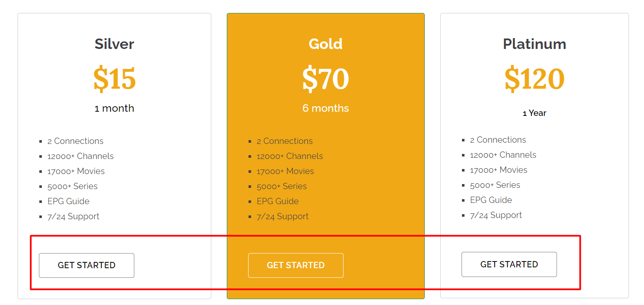Select EPG Guide on the Gold plan
Viewport: 644px width, 305px height.
tap(277, 201)
